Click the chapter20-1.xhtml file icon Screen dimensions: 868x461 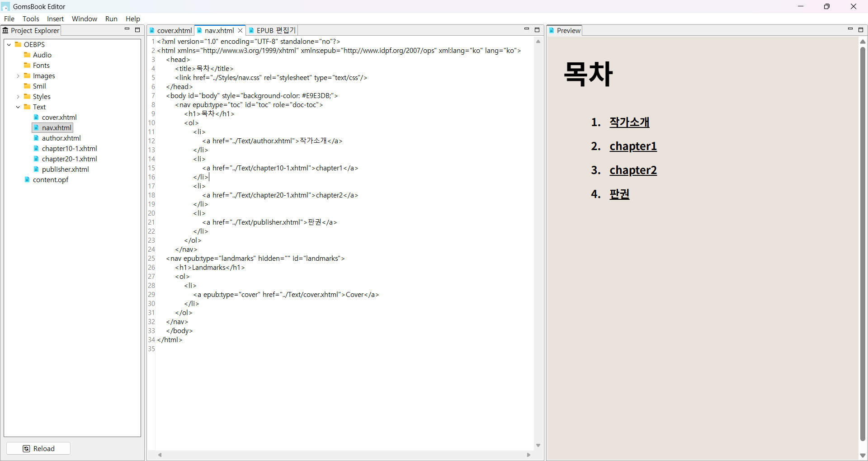coord(36,159)
